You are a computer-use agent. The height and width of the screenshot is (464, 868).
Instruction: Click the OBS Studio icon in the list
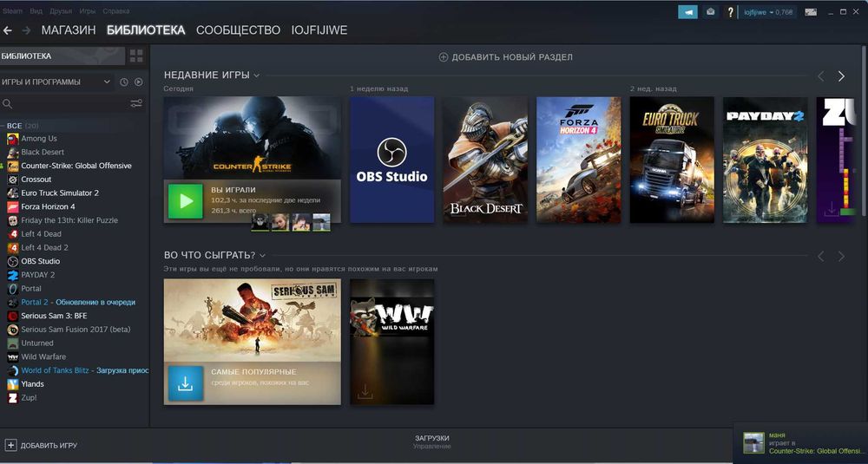click(x=12, y=261)
